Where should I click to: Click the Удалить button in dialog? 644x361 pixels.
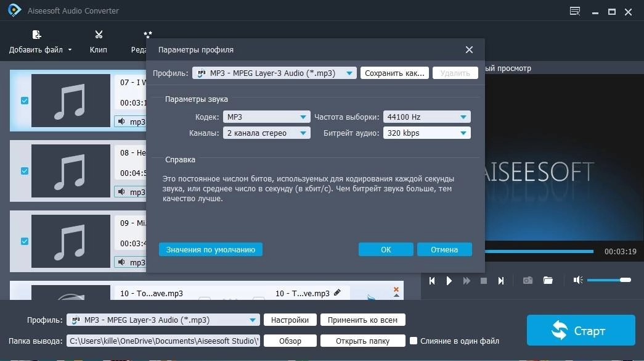point(455,73)
